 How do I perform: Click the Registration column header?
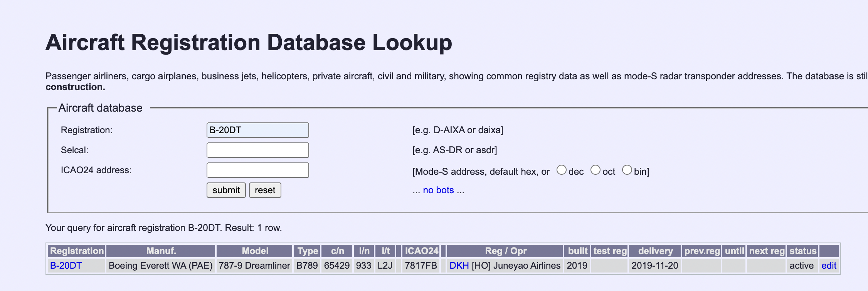77,251
